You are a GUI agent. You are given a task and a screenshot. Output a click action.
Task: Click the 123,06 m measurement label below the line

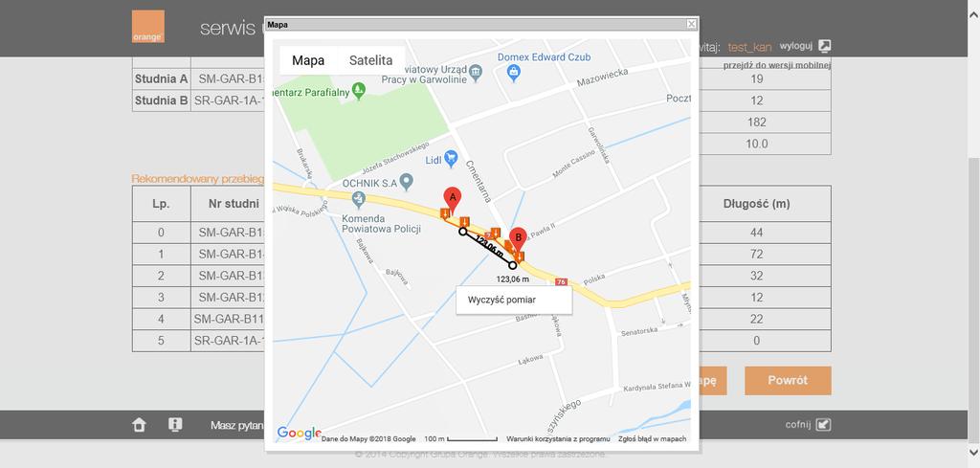pos(513,279)
